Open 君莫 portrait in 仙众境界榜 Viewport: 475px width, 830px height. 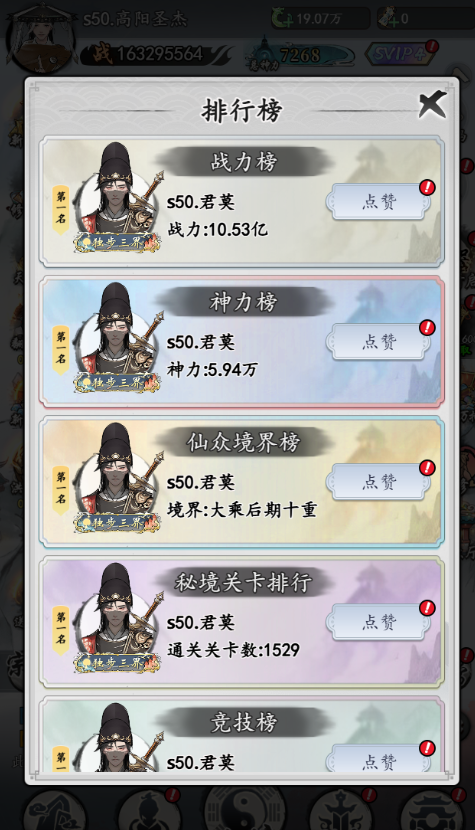coord(118,478)
